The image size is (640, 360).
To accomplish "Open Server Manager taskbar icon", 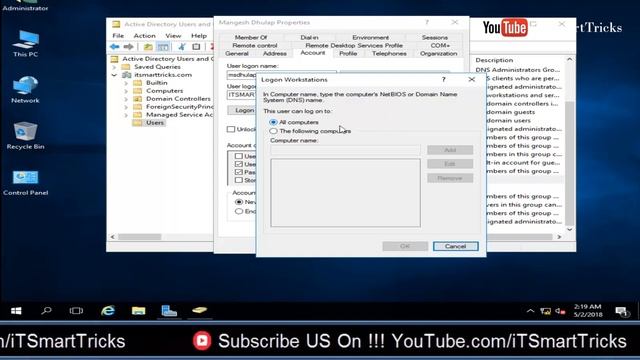I will coord(169,311).
